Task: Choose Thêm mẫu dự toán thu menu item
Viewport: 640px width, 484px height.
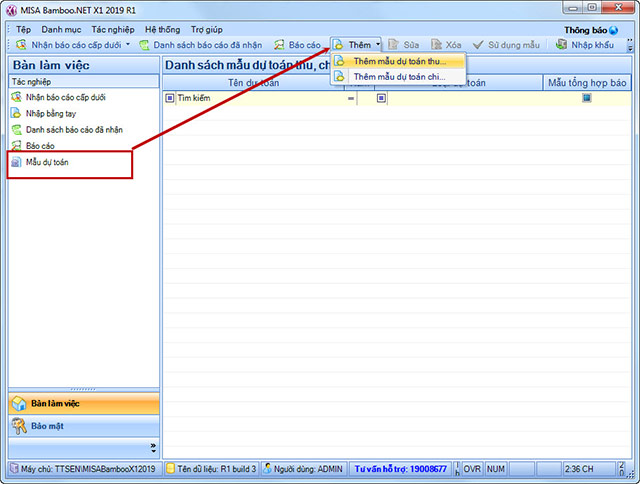Action: [399, 61]
